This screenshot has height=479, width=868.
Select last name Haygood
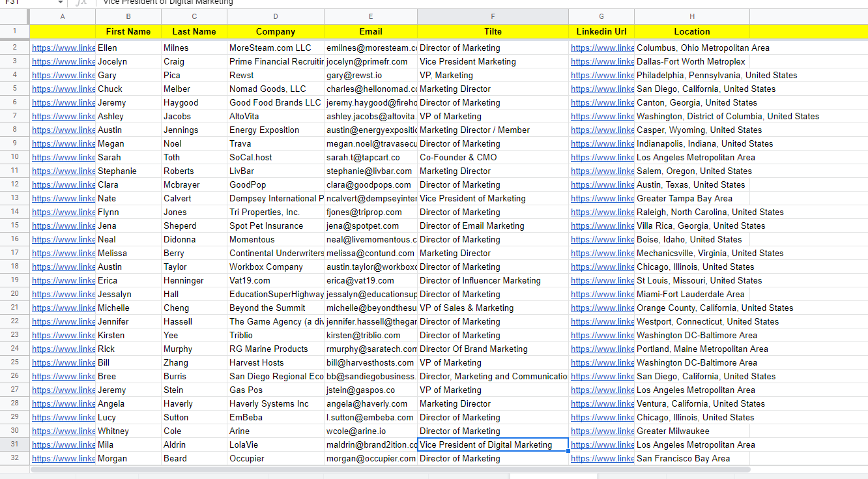(194, 102)
